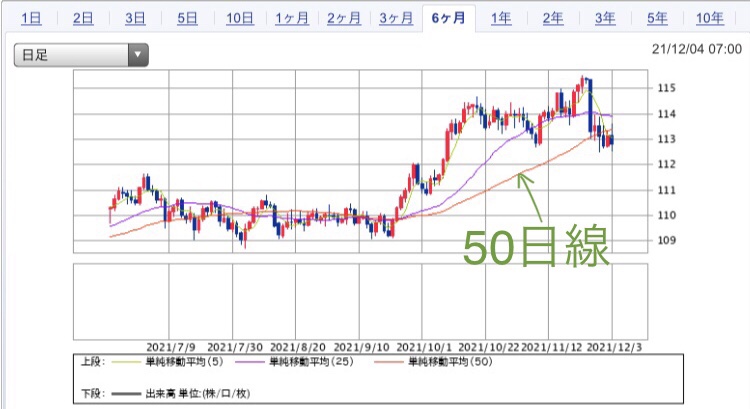
Task: Open the 3年 chart period
Action: (x=605, y=19)
